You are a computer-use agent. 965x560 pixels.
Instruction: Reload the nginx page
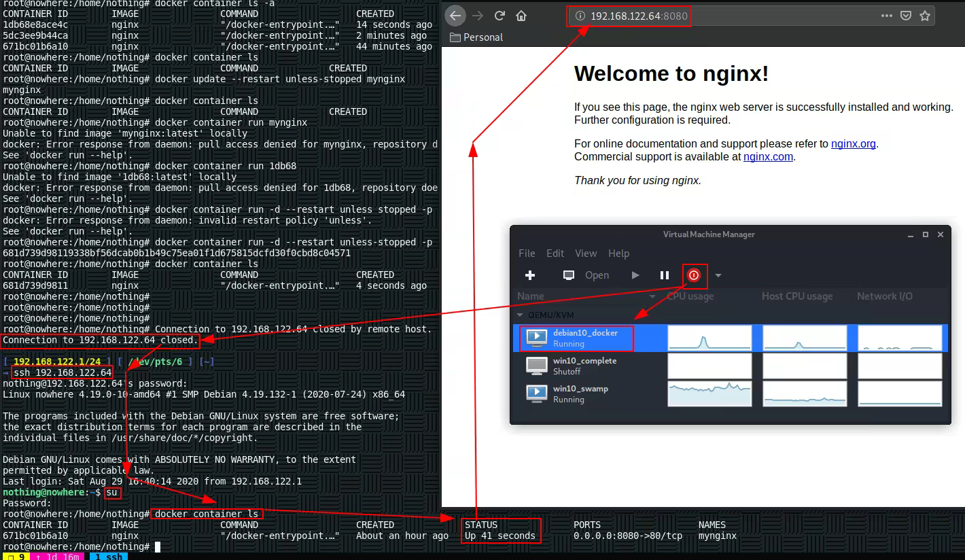coord(499,16)
